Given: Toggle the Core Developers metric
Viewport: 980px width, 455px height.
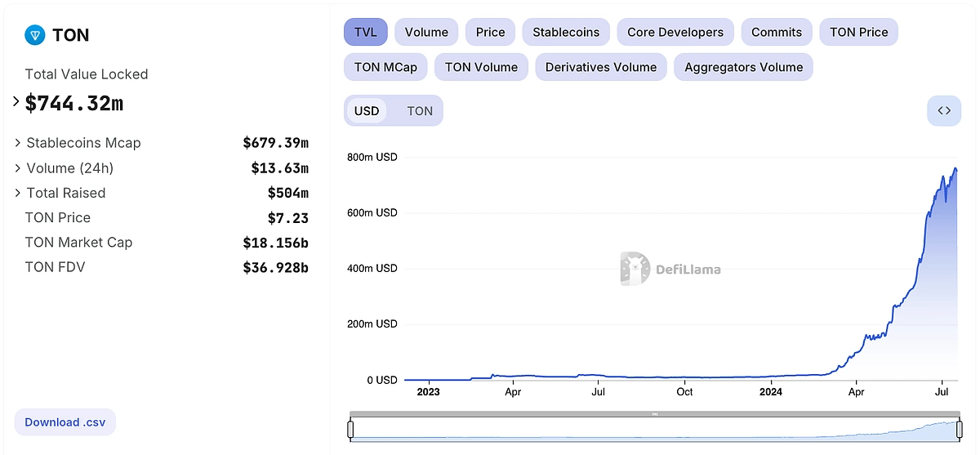Looking at the screenshot, I should point(675,33).
